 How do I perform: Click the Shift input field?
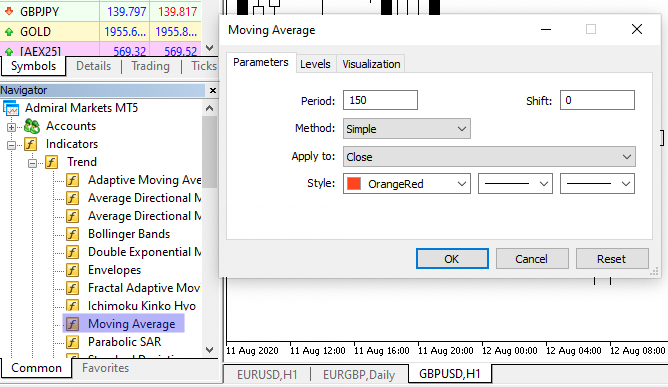pos(597,100)
